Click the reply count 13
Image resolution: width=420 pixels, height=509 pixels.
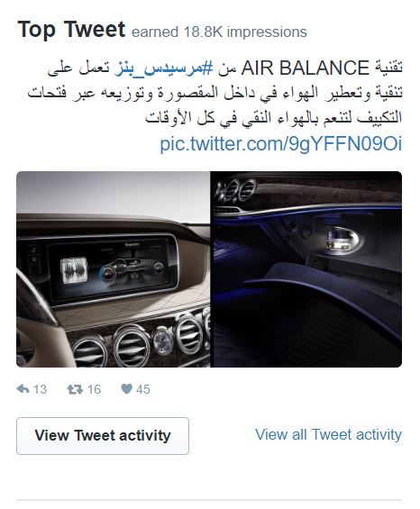coord(40,389)
